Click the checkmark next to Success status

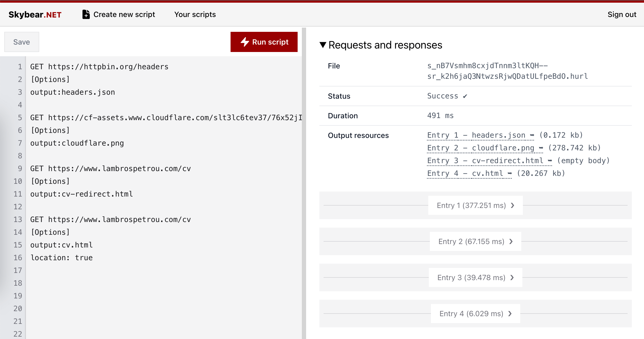click(465, 96)
